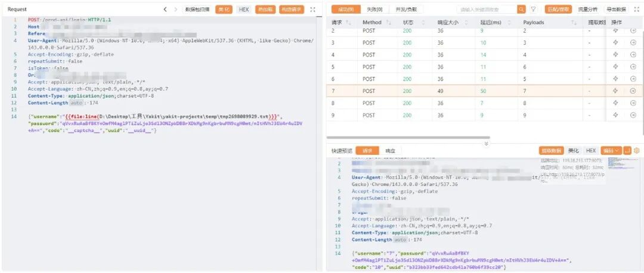Filter the Method column
The image size is (644, 273).
pos(389,22)
